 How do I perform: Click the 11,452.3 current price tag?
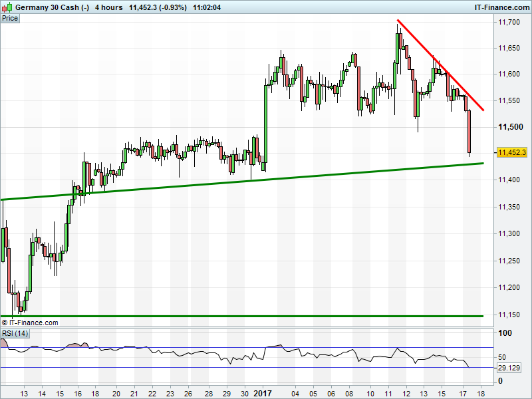pos(511,152)
